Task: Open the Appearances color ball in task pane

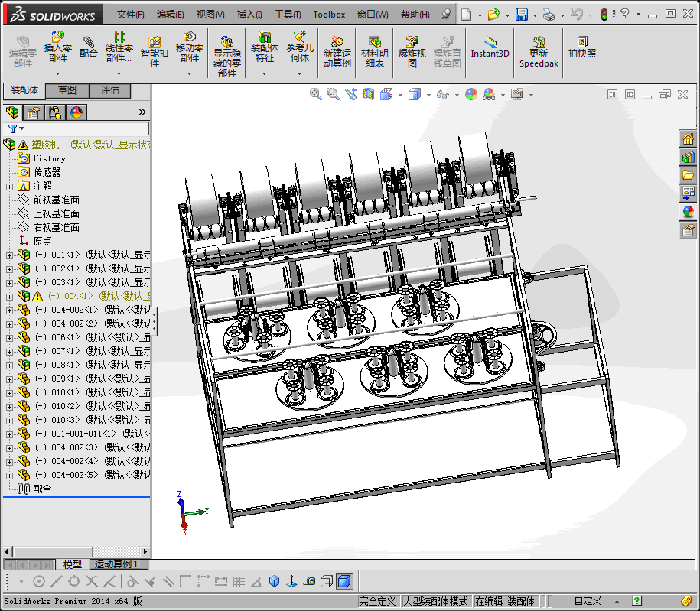Action: click(688, 212)
